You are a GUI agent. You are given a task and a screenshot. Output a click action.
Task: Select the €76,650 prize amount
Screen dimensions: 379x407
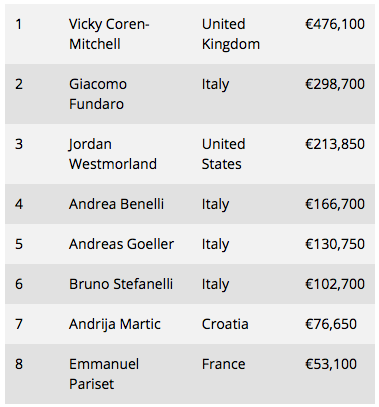click(331, 324)
